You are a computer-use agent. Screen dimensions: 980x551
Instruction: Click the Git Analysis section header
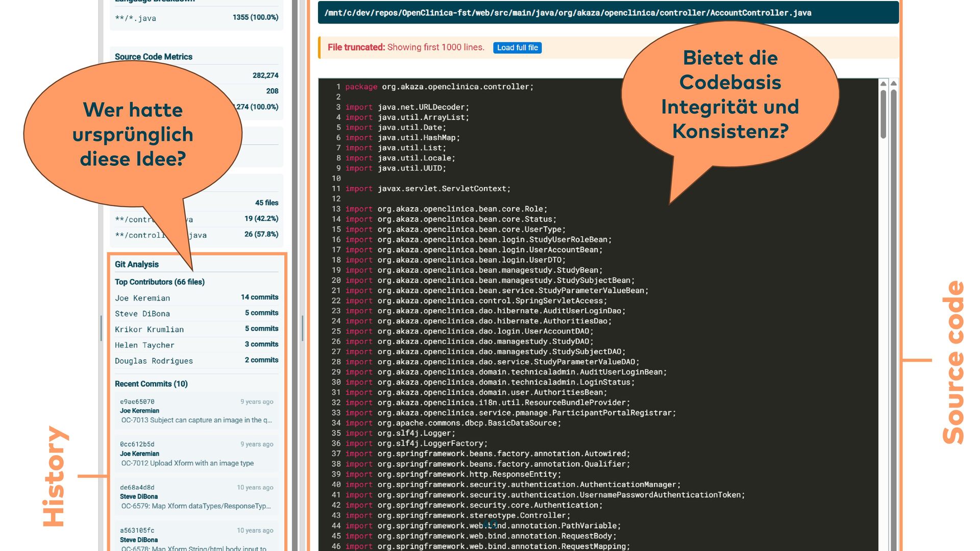tap(137, 264)
